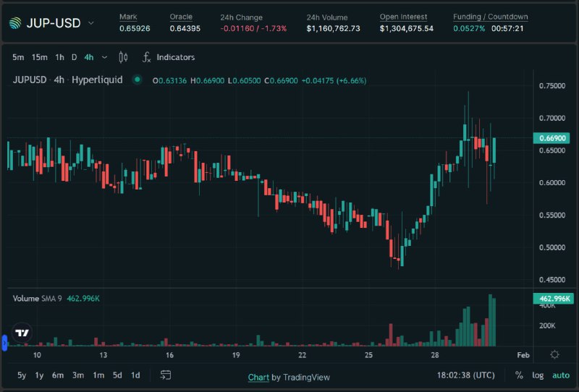Set chart range to 3m
The height and width of the screenshot is (392, 579).
point(78,375)
